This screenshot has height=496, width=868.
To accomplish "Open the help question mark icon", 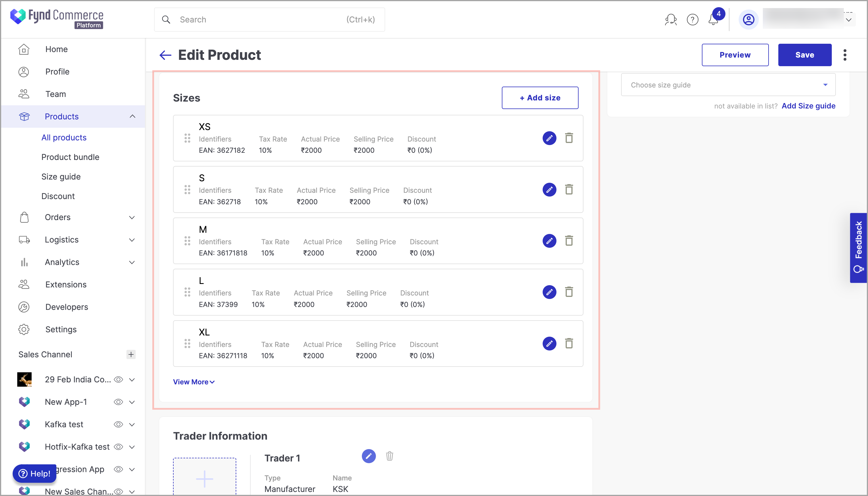I will 692,19.
